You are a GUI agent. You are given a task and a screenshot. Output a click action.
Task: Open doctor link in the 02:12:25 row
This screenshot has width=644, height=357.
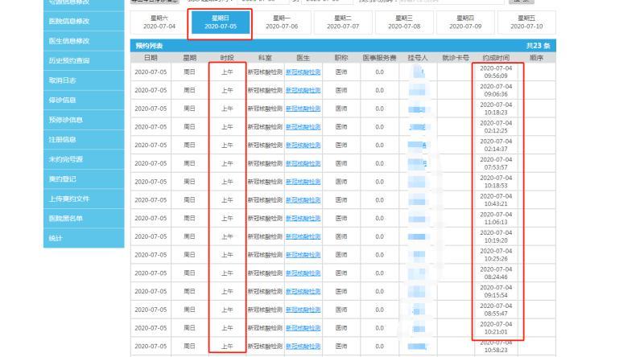(x=303, y=127)
